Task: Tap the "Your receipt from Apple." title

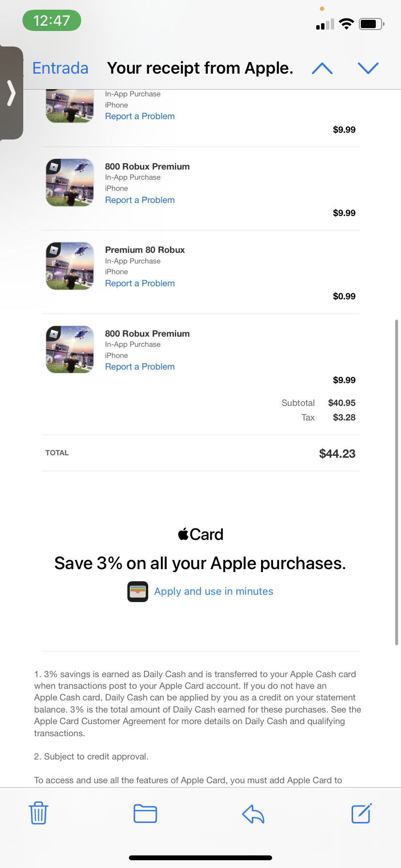Action: (200, 68)
